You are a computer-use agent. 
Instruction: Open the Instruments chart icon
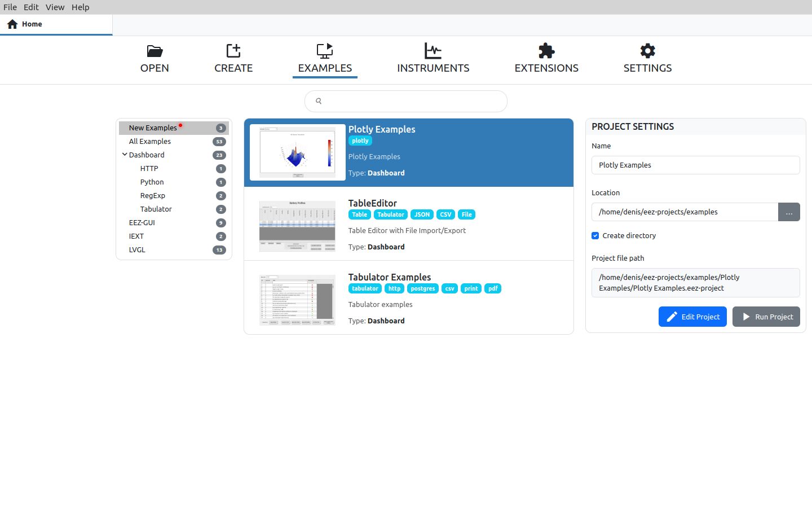point(433,51)
